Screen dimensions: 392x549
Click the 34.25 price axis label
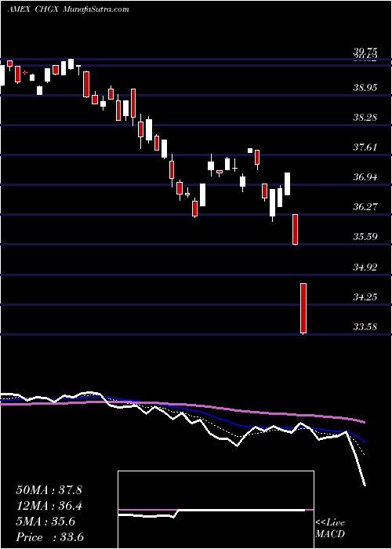365,297
